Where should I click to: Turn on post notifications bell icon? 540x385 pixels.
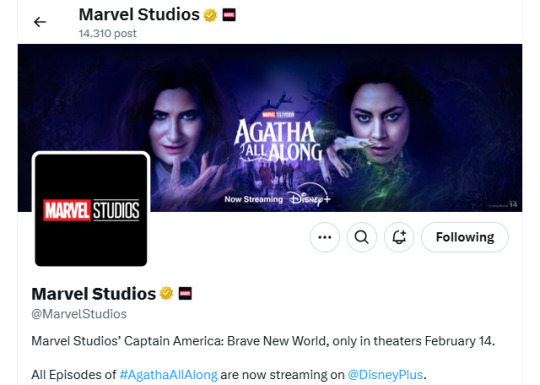[399, 237]
